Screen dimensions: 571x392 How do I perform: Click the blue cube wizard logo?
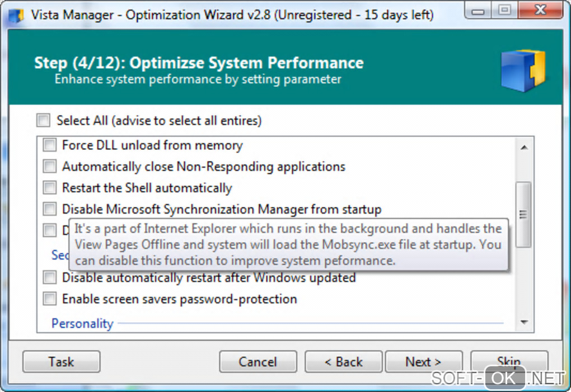point(523,70)
